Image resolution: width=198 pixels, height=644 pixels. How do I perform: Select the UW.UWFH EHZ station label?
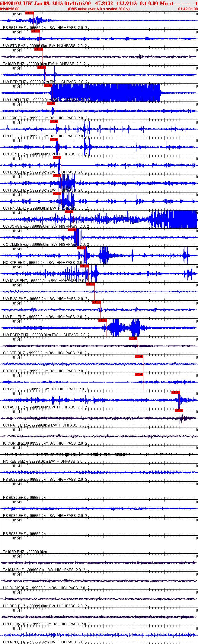click(x=47, y=100)
